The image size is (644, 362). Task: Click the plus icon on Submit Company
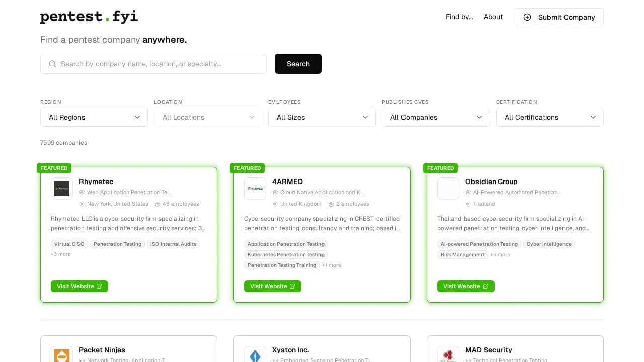pos(527,17)
